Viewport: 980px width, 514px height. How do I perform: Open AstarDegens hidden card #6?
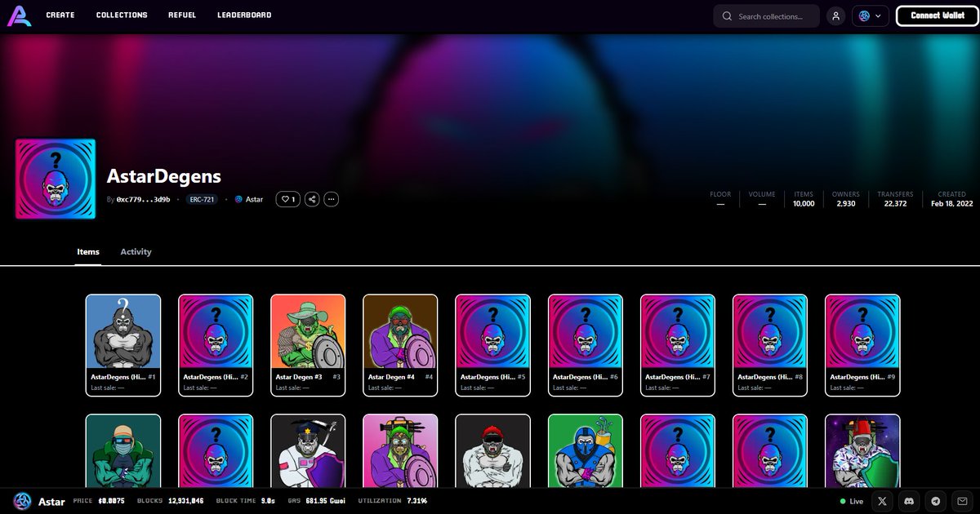[x=585, y=345]
